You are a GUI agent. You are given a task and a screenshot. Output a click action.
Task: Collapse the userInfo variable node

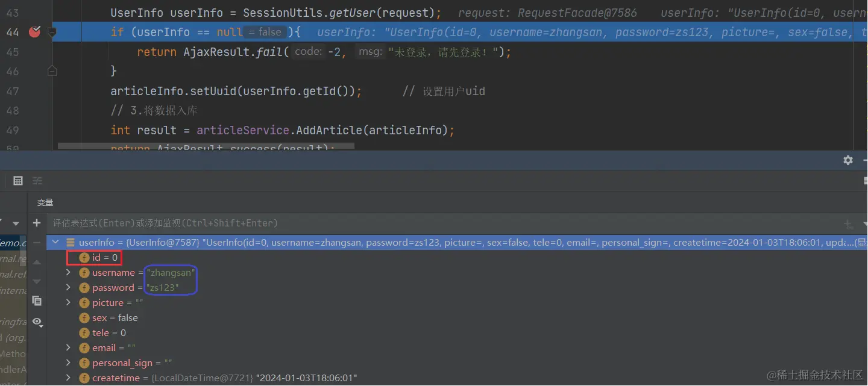56,243
